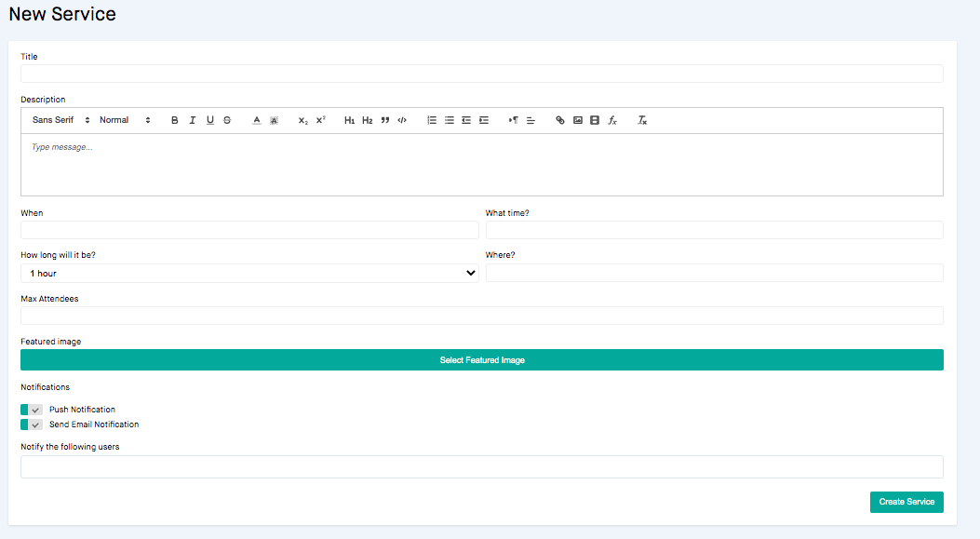Toggle underline formatting
This screenshot has height=539, width=980.
click(x=210, y=120)
